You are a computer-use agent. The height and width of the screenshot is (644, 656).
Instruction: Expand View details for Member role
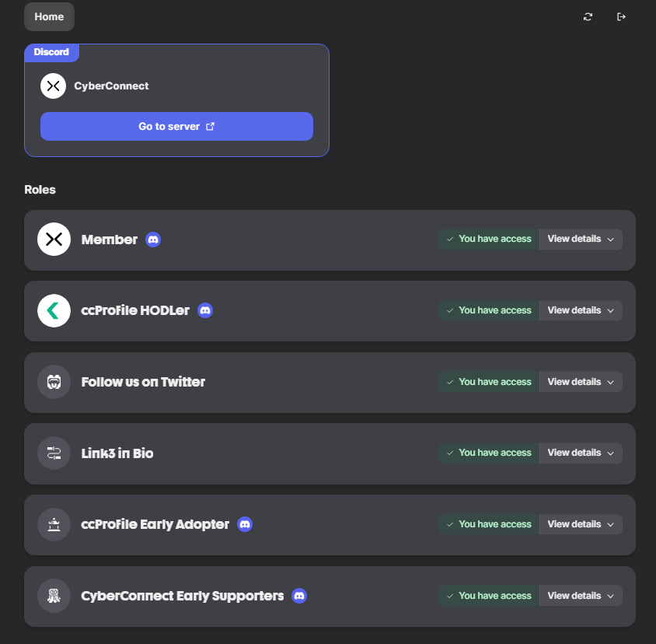click(x=581, y=239)
